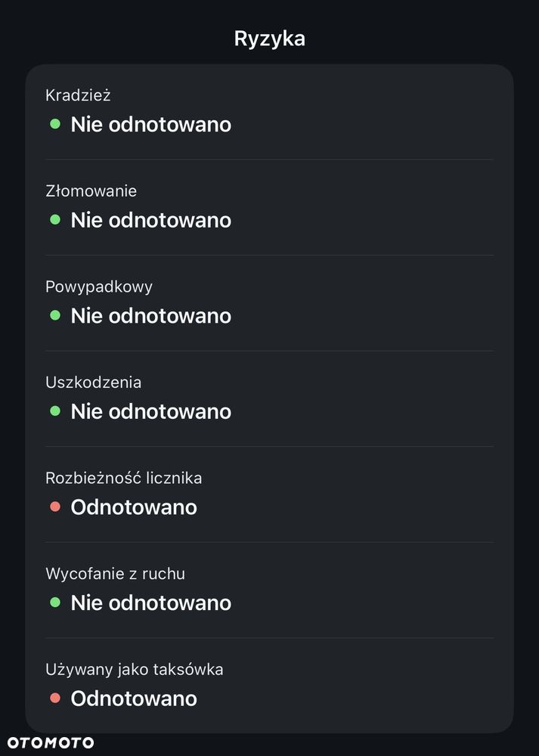The image size is (539, 756).
Task: Select the Rozbieżność licznika label
Action: [x=123, y=478]
